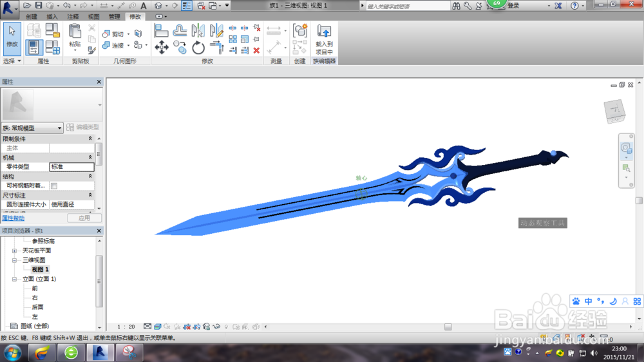The image size is (644, 362).
Task: Click Detail Level icon in view control bar
Action: [x=147, y=327]
